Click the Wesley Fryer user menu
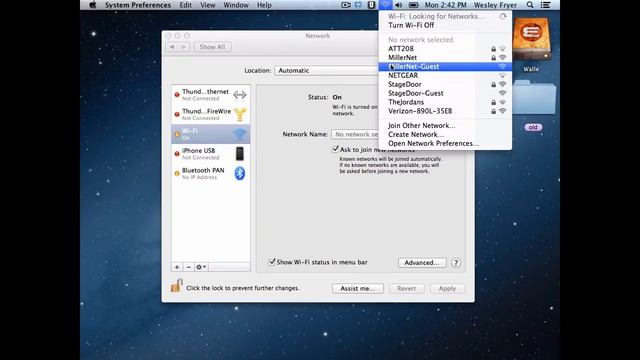Screen dimensions: 640x360 coord(495,5)
